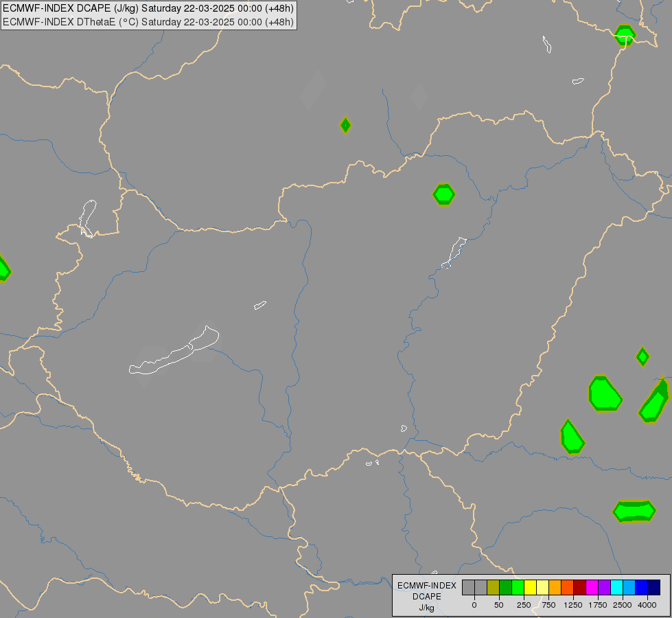
Task: Select the dark green legend swatch
Action: 506,587
